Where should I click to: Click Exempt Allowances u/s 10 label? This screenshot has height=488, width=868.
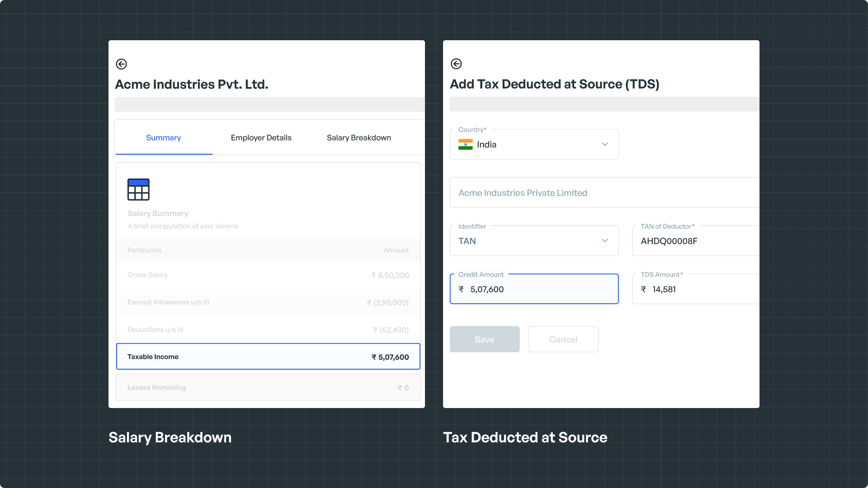(x=168, y=302)
